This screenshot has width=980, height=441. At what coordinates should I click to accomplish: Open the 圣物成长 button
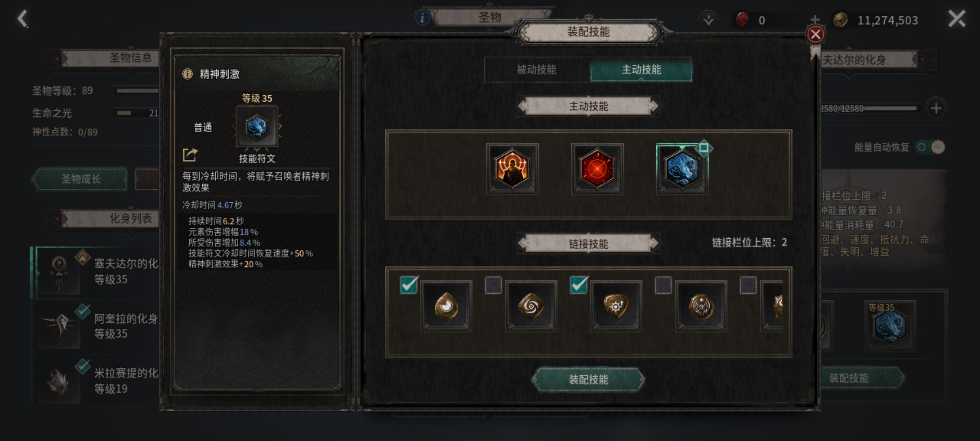[81, 179]
